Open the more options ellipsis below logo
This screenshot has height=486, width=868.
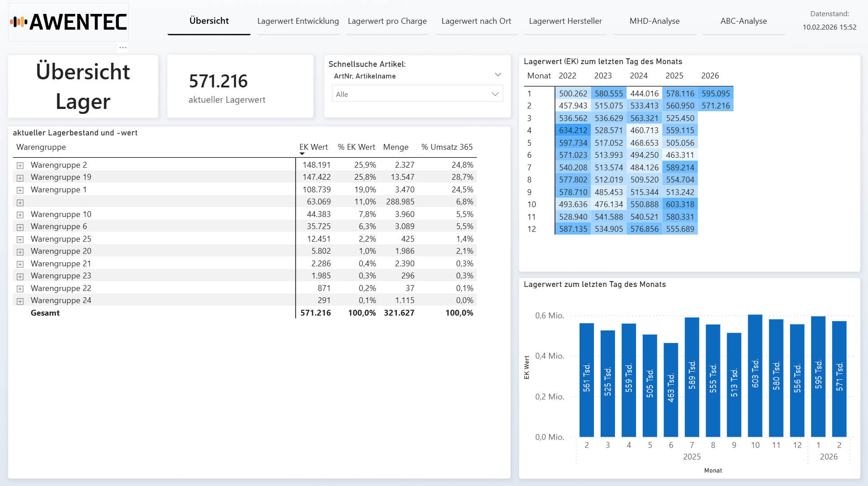[123, 47]
